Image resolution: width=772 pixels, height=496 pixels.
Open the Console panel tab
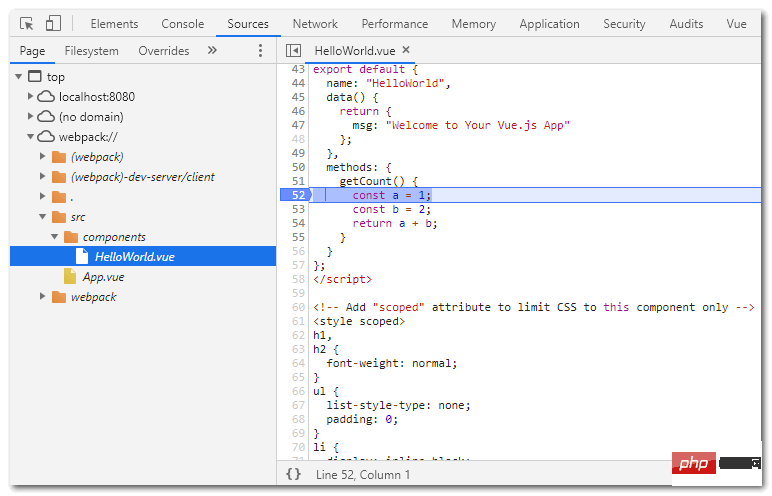click(183, 24)
